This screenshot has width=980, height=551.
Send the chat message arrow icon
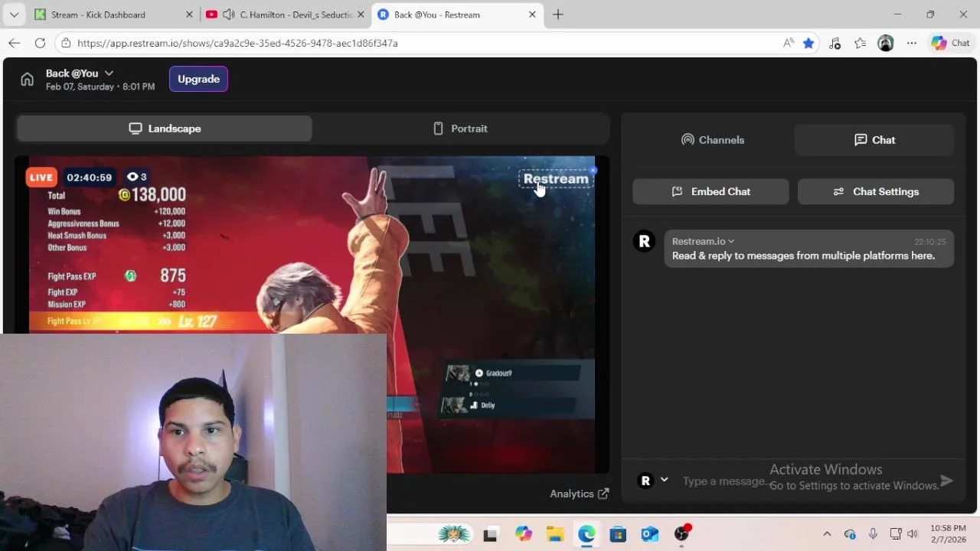click(x=946, y=481)
